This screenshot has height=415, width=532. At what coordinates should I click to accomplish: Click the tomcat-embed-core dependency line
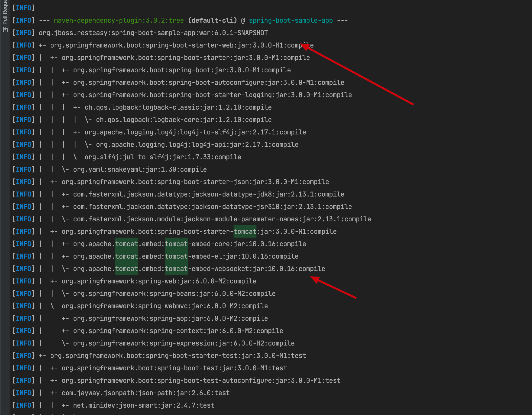pos(189,244)
